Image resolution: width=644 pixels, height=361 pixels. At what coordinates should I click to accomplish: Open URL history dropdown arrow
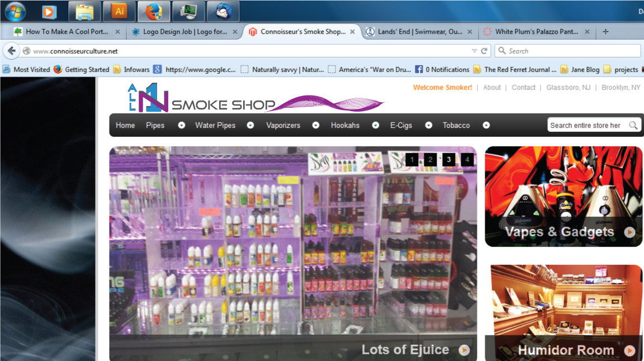[x=475, y=51]
